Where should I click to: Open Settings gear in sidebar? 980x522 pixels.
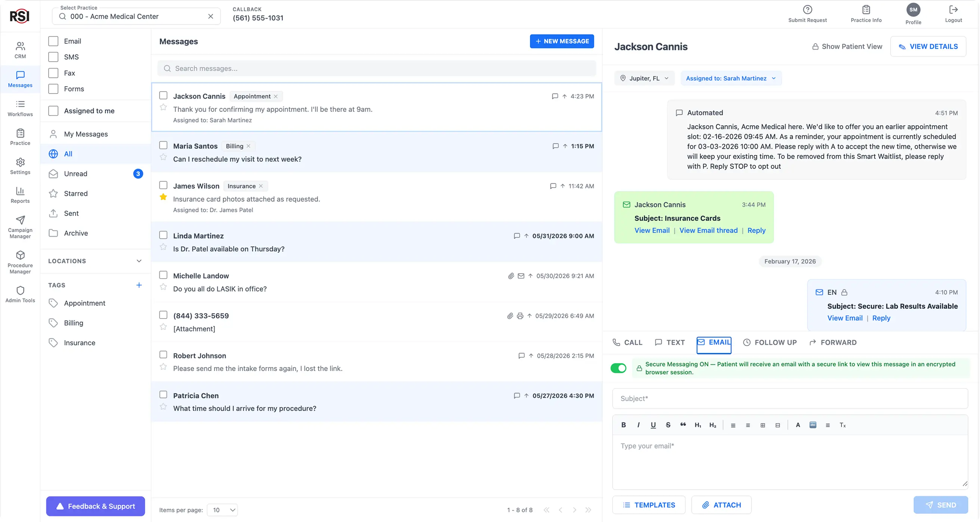[x=20, y=166]
